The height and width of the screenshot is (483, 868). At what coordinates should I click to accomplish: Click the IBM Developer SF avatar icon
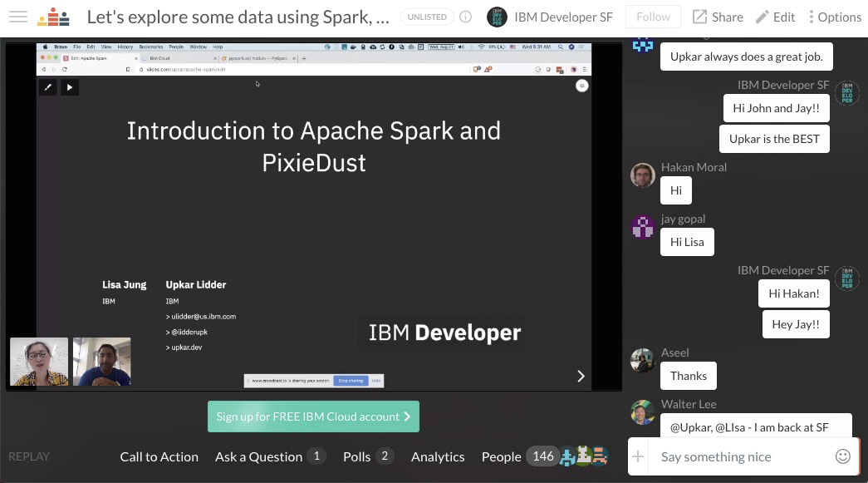click(496, 17)
